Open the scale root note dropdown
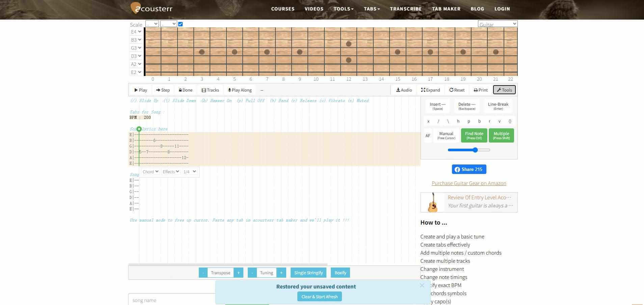 (x=152, y=24)
